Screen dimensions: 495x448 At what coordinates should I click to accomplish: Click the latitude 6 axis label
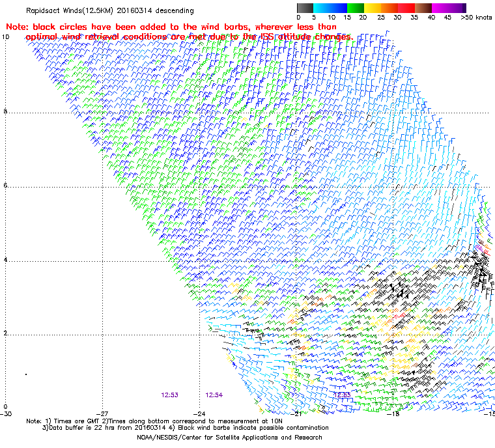click(5, 186)
